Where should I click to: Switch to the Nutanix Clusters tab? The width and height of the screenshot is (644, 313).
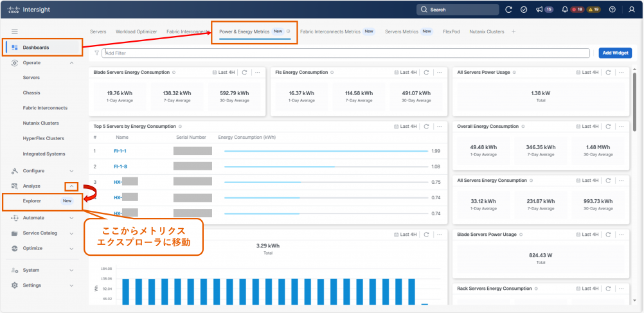(487, 31)
